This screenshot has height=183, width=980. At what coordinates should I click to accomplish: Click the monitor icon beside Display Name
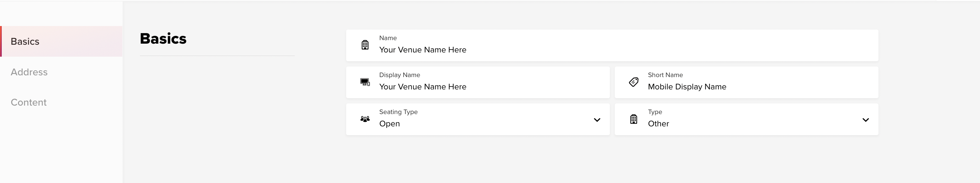tap(365, 82)
